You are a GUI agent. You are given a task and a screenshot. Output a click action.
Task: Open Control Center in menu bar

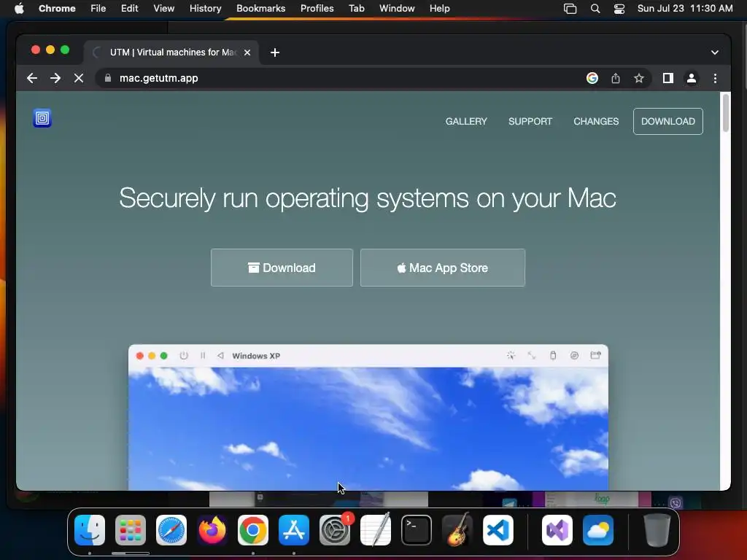619,9
